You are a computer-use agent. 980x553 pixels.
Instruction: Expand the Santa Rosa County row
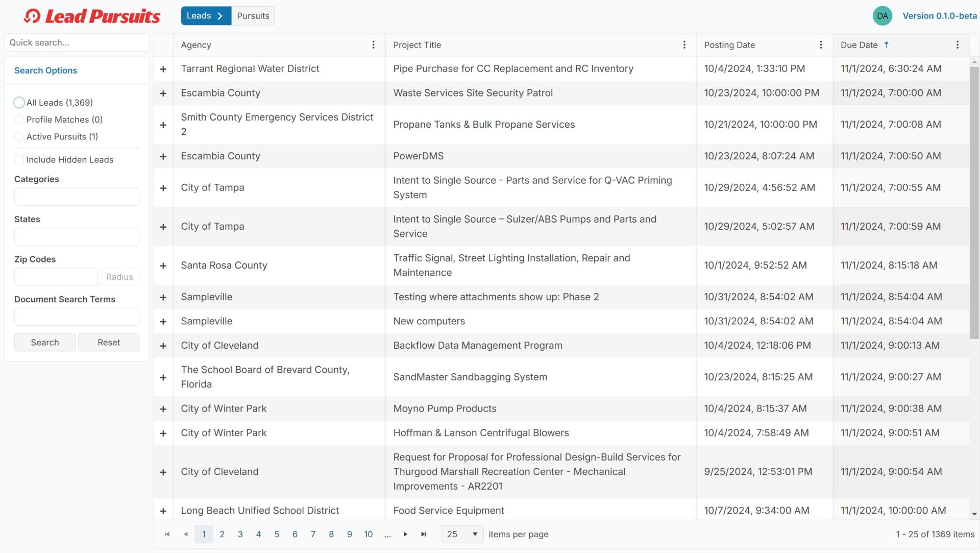163,266
